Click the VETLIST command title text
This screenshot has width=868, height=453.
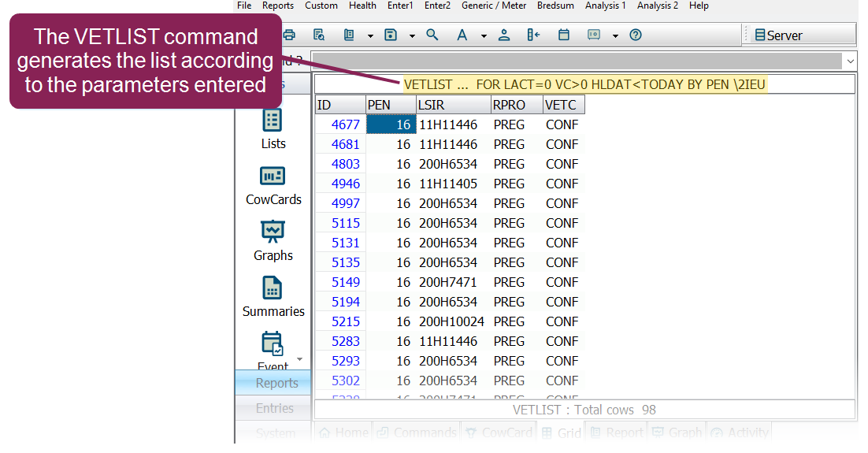tap(584, 85)
